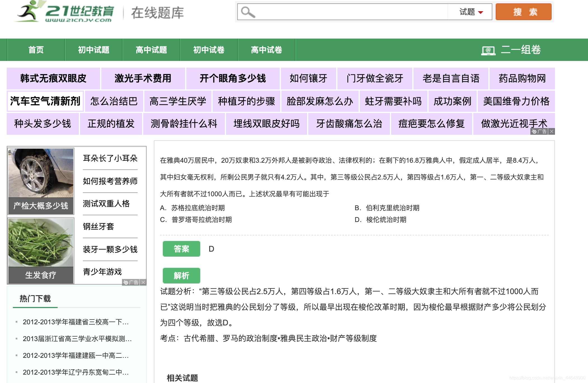Open the 二一组卷 link
588x383 pixels.
[x=521, y=50]
